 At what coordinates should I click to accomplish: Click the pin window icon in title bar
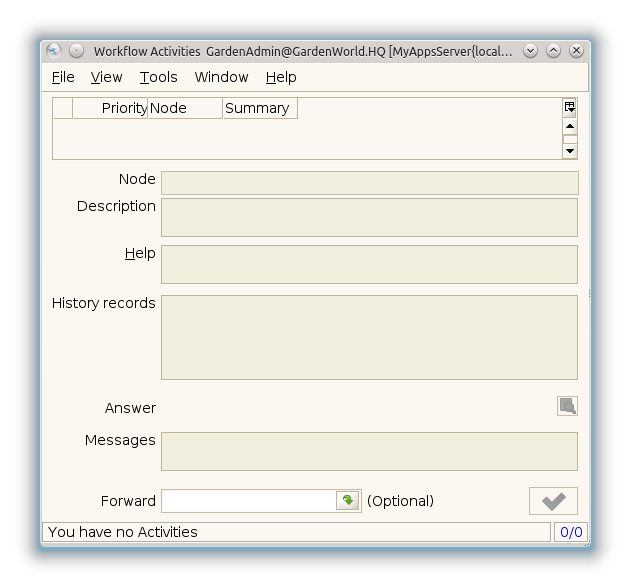click(76, 51)
